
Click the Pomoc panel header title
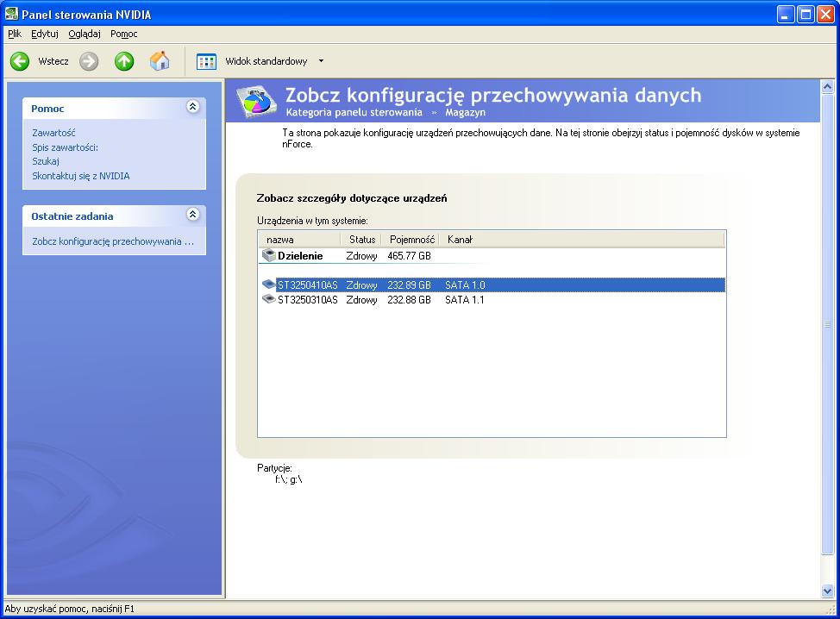point(47,109)
